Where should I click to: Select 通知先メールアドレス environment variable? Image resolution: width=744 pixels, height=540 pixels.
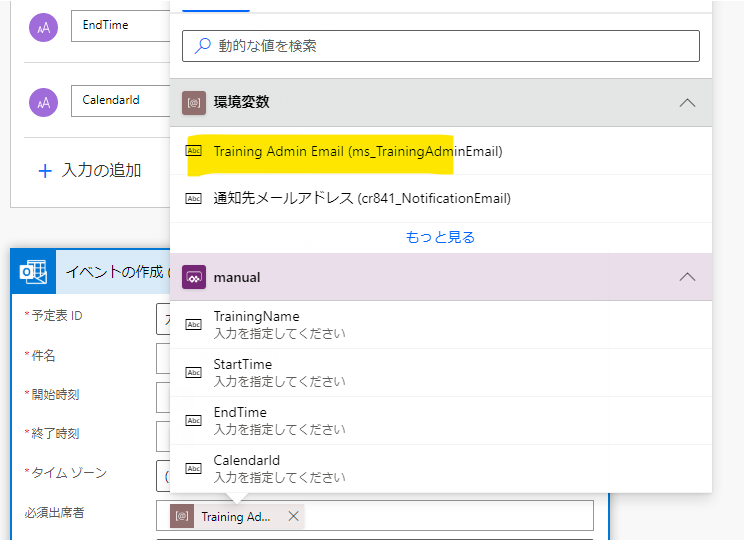pyautogui.click(x=441, y=198)
